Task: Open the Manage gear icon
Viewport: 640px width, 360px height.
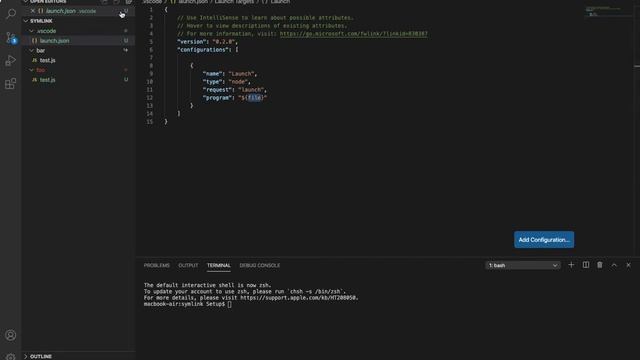Action: click(11, 357)
